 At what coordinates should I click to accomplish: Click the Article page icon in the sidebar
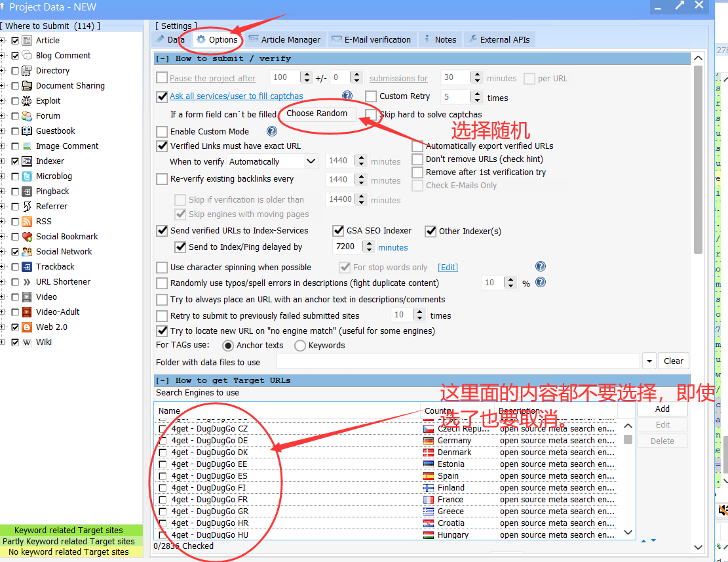pyautogui.click(x=26, y=40)
